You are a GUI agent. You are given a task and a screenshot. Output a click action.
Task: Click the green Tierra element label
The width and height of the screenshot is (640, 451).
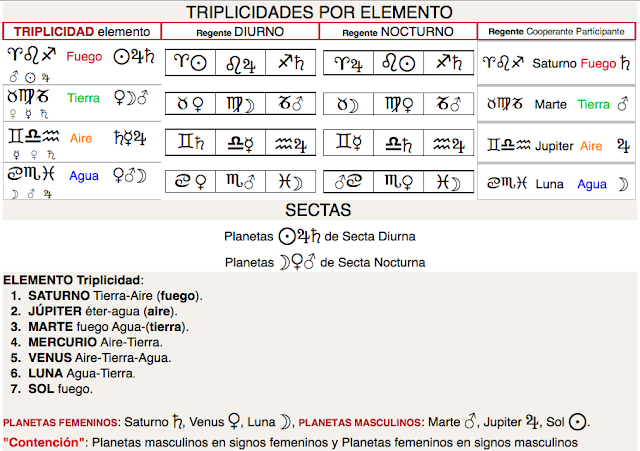click(84, 98)
